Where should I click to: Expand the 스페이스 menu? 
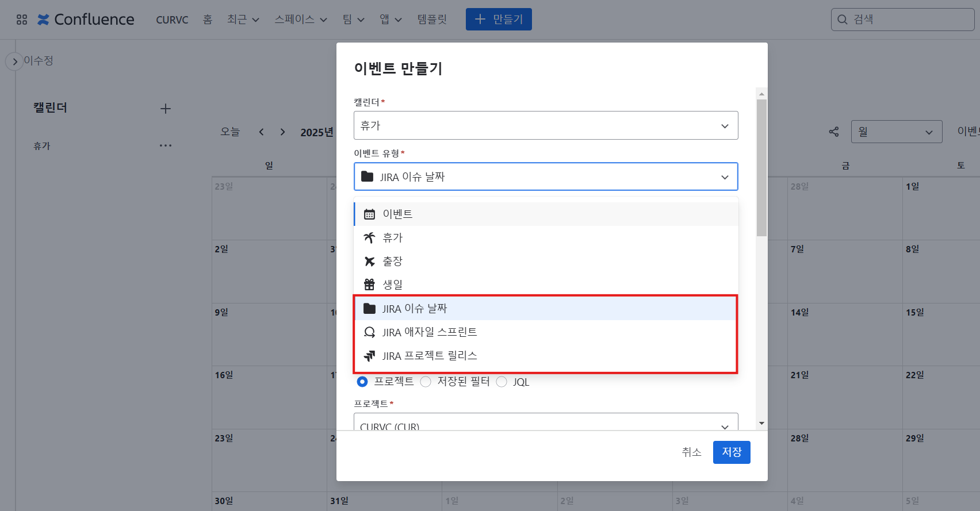pos(301,20)
